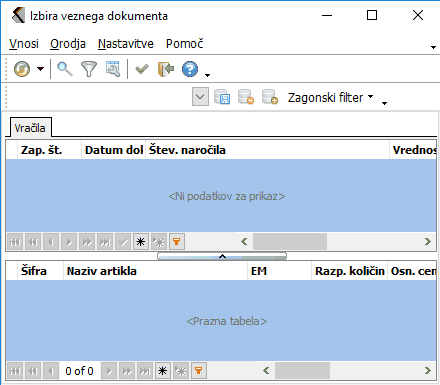Click the Razp. količin column header
Viewport: 440px width, 385px height.
click(x=350, y=271)
